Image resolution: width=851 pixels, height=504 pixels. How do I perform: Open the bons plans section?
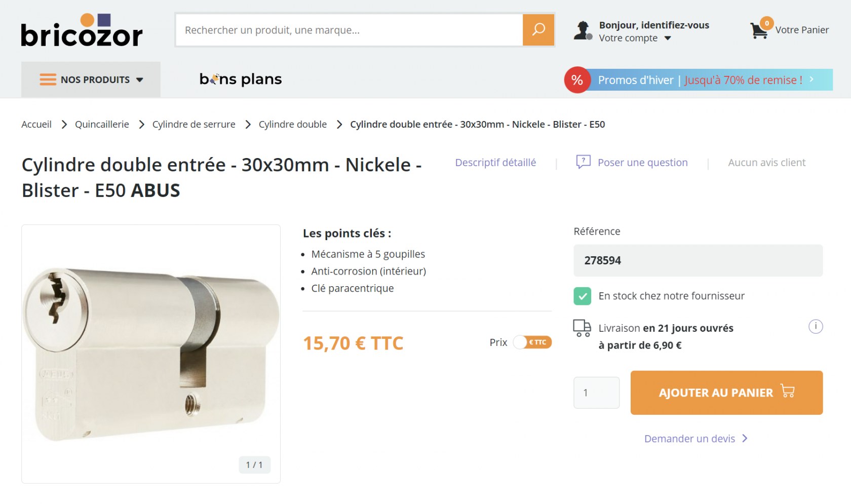241,79
